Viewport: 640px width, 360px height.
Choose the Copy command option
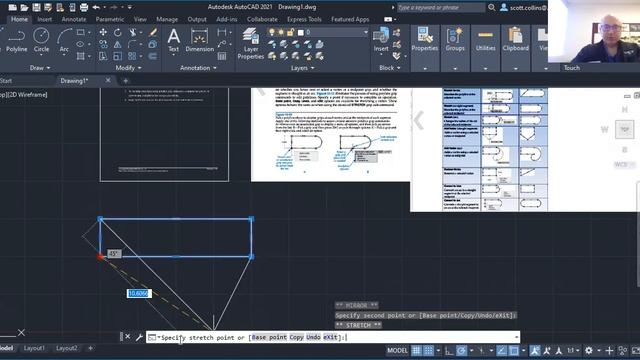(x=296, y=337)
